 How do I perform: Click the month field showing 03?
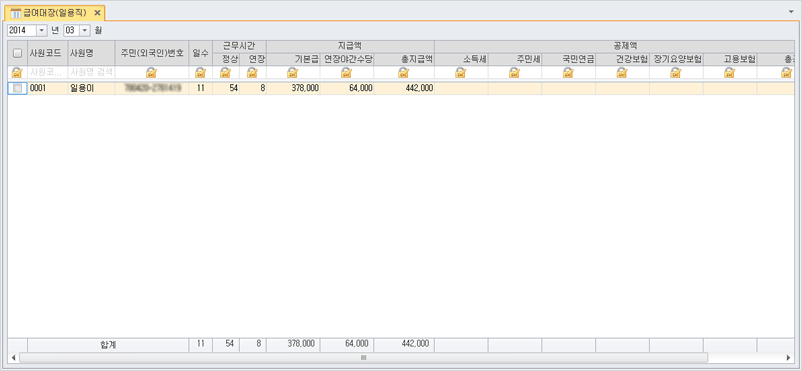[72, 30]
